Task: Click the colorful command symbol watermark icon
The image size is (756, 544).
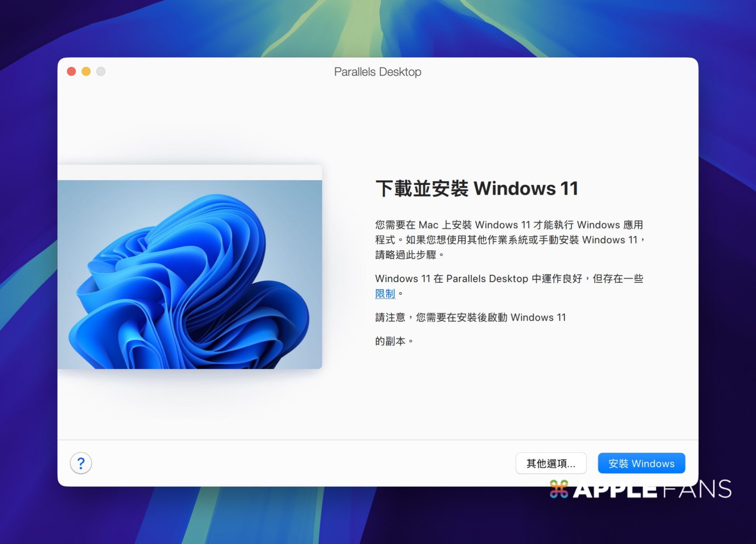Action: pyautogui.click(x=559, y=489)
